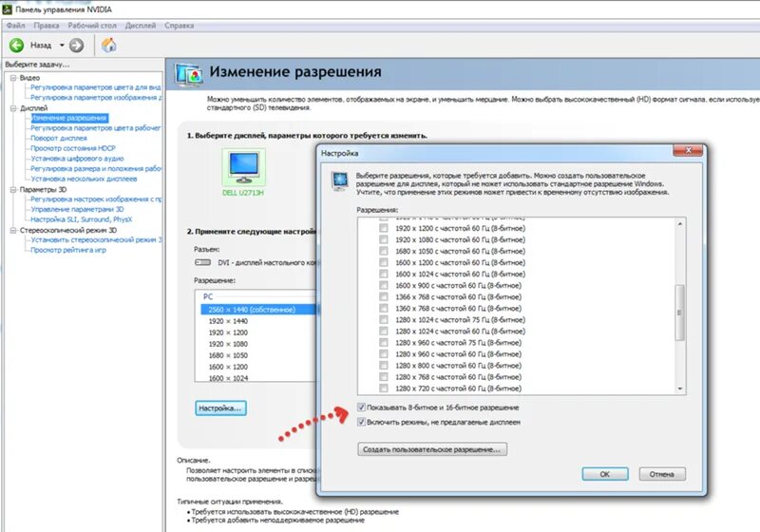
Task: Open the Дисплей menu
Action: coord(141,26)
